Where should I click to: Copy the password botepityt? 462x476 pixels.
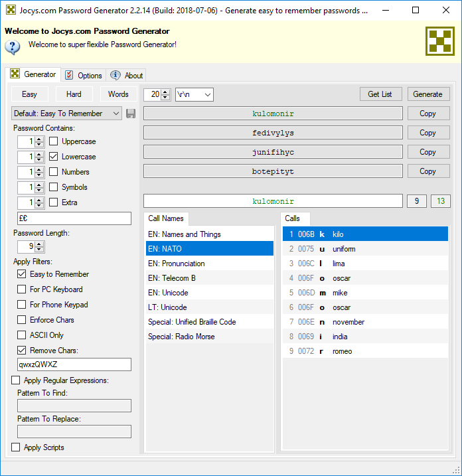428,171
